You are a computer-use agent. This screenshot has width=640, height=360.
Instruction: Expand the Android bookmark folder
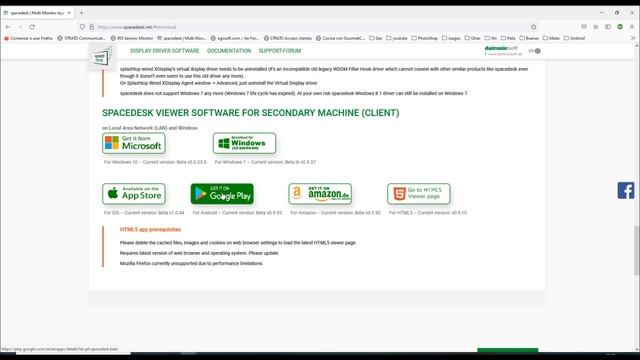574,38
